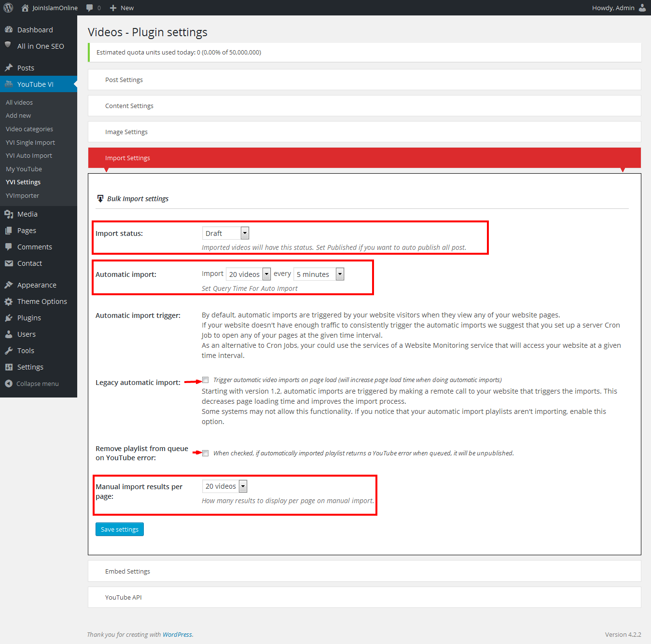Open the comments bubble icon in admin bar
This screenshot has width=651, height=644.
[90, 8]
